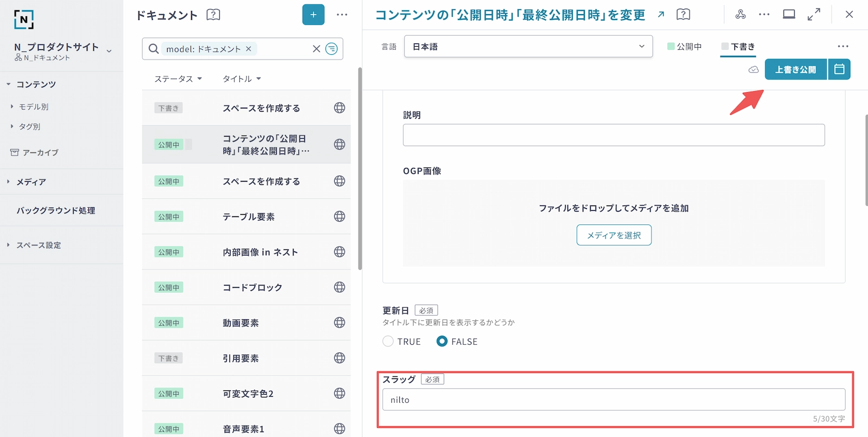This screenshot has height=437, width=868.
Task: Expand the モデル別 tree item
Action: [12, 107]
